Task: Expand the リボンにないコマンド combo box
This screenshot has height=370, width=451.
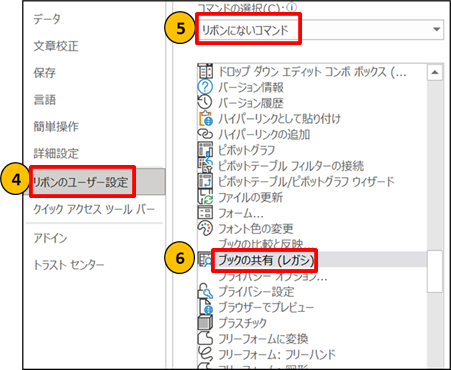Action: pyautogui.click(x=319, y=30)
